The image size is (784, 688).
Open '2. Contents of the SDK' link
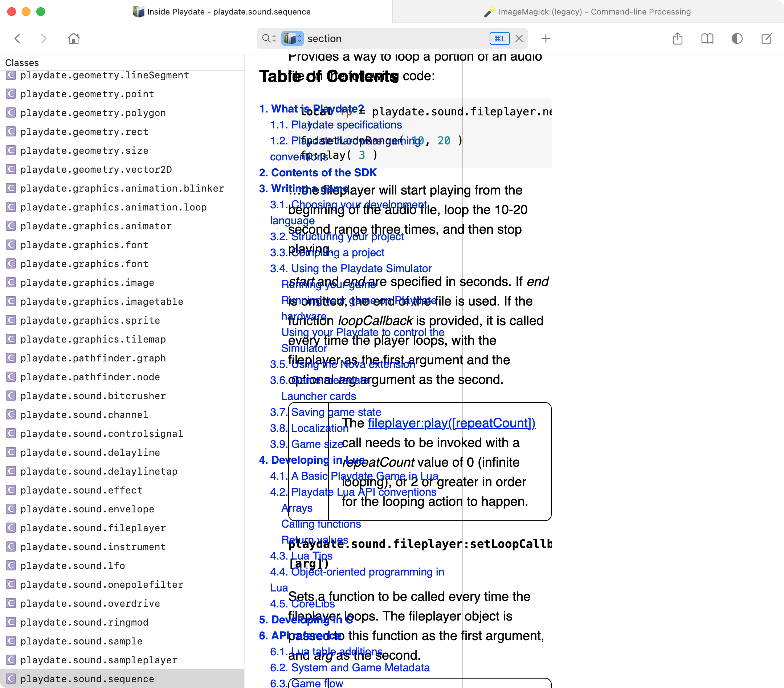pyautogui.click(x=318, y=173)
